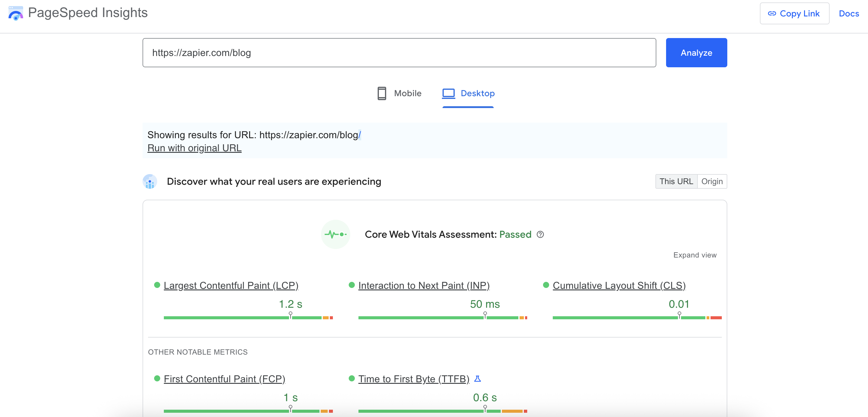Click the help icon next to Passed
This screenshot has width=868, height=417.
540,234
